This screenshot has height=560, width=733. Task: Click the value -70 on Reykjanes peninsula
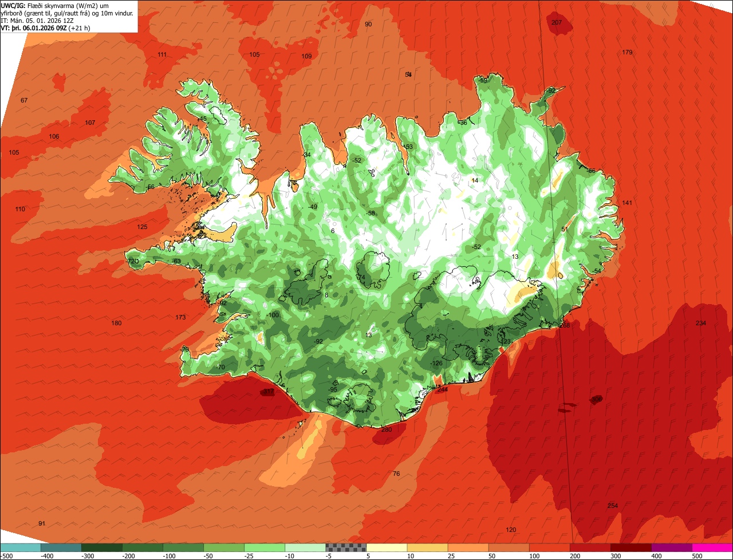(220, 367)
